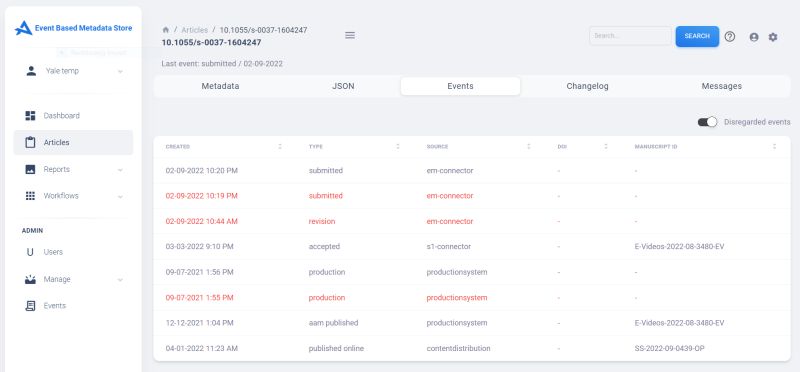Click the red 09-07-2021 1:55 PM cell
The image size is (800, 372).
199,297
